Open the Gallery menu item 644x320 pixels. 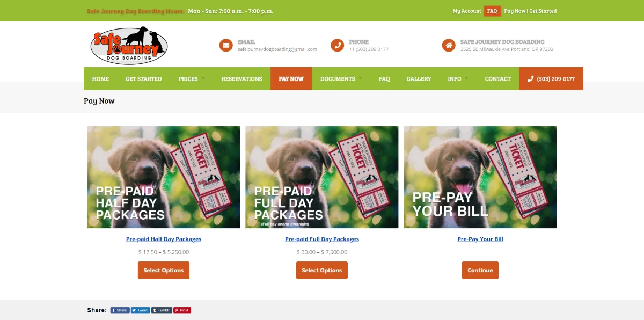(419, 78)
